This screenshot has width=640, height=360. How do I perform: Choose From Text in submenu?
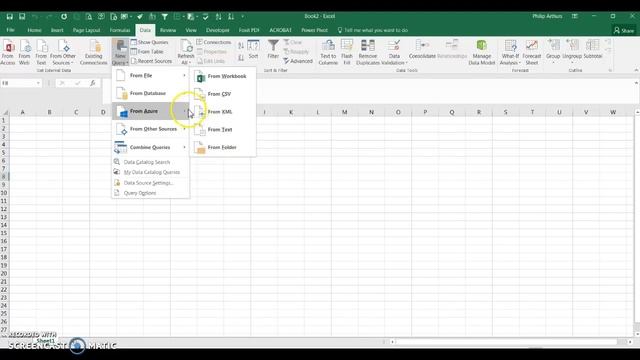(x=223, y=129)
